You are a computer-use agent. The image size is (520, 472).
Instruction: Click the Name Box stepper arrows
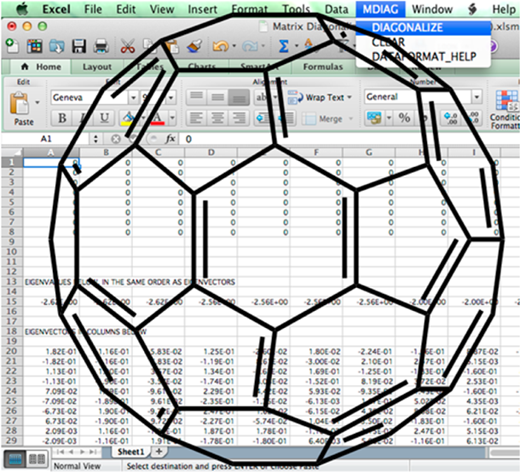click(96, 139)
